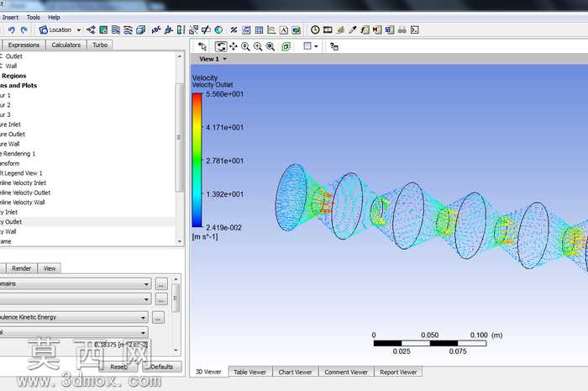Select the 3D Viewer tab
Image resolution: width=588 pixels, height=391 pixels.
pos(208,372)
